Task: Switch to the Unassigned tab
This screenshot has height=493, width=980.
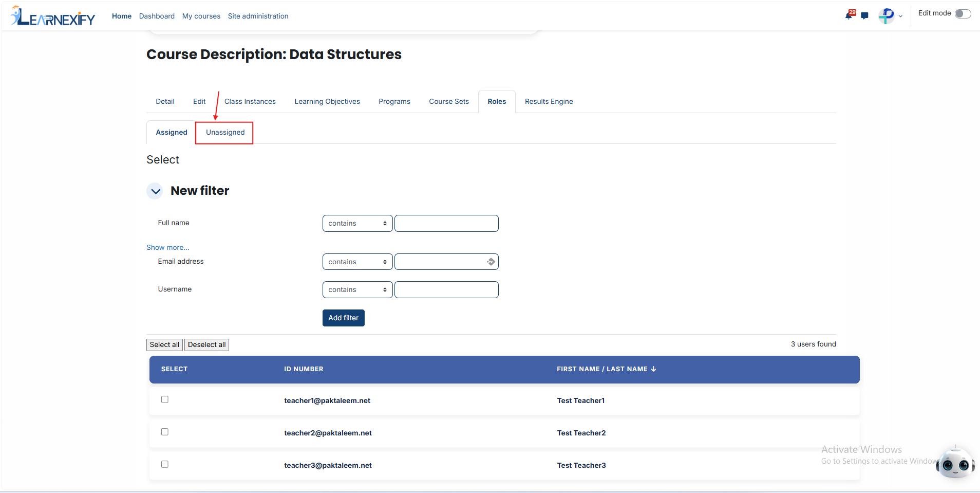Action: click(225, 133)
